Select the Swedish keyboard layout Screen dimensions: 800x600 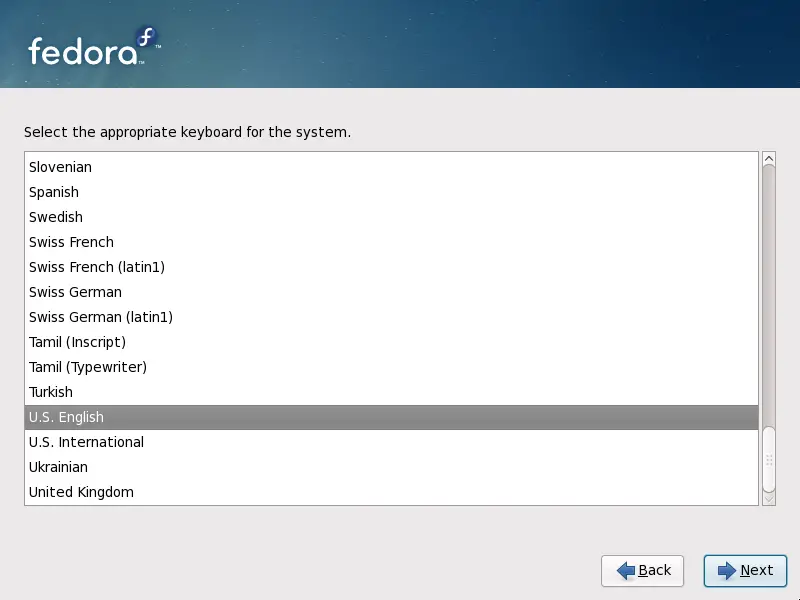(56, 217)
